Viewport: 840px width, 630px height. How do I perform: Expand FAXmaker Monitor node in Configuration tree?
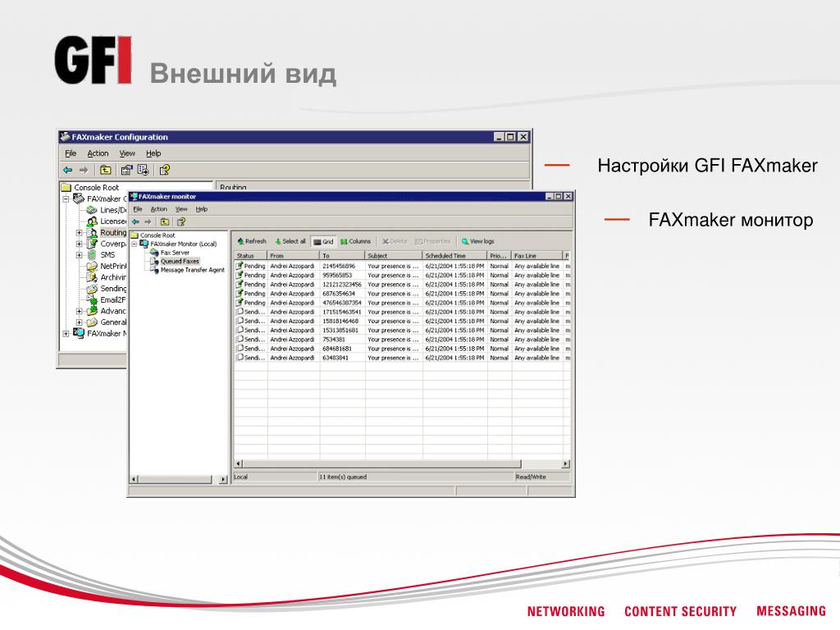point(66,333)
